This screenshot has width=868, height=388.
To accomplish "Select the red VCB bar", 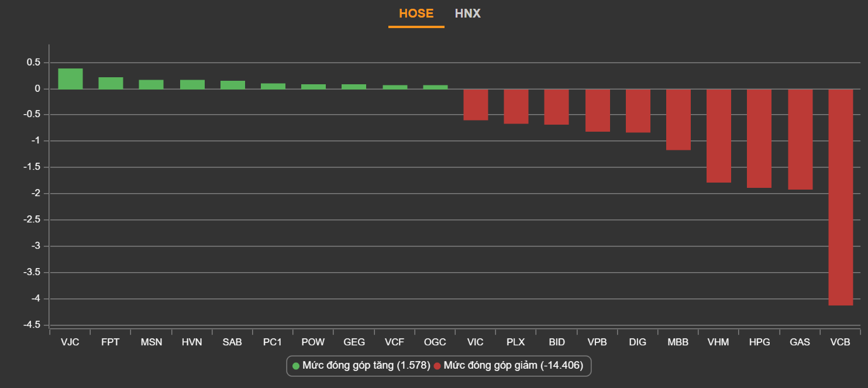I will [x=841, y=197].
